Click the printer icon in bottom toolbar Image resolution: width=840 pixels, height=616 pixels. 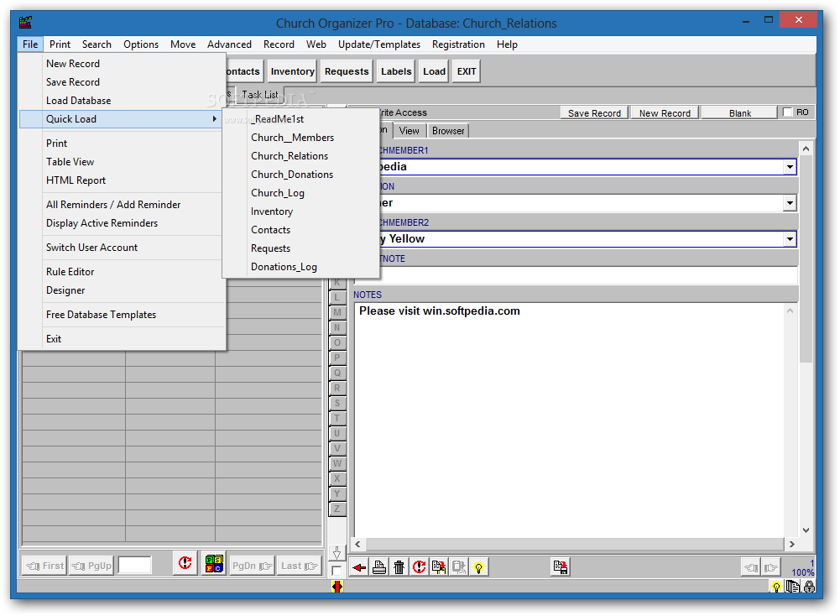click(x=379, y=567)
